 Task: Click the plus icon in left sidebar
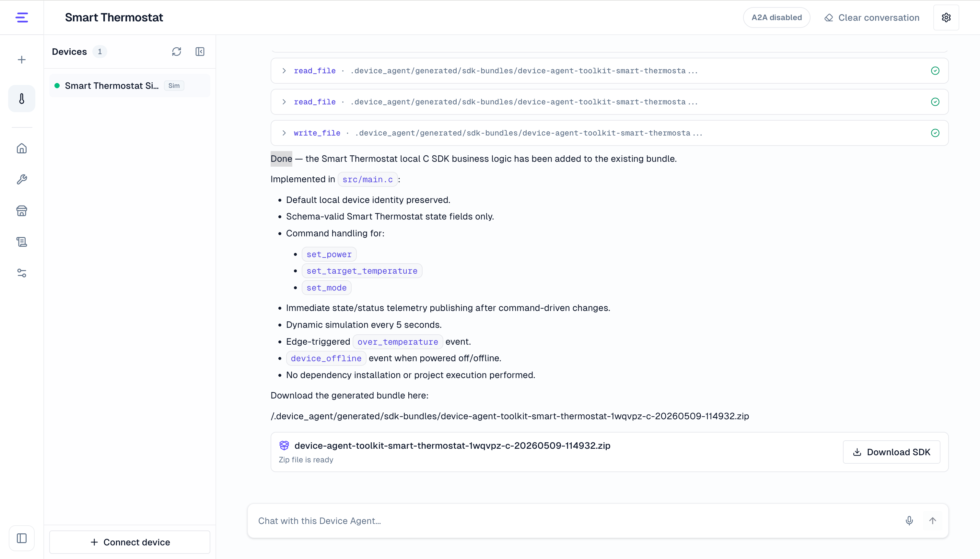pos(22,60)
